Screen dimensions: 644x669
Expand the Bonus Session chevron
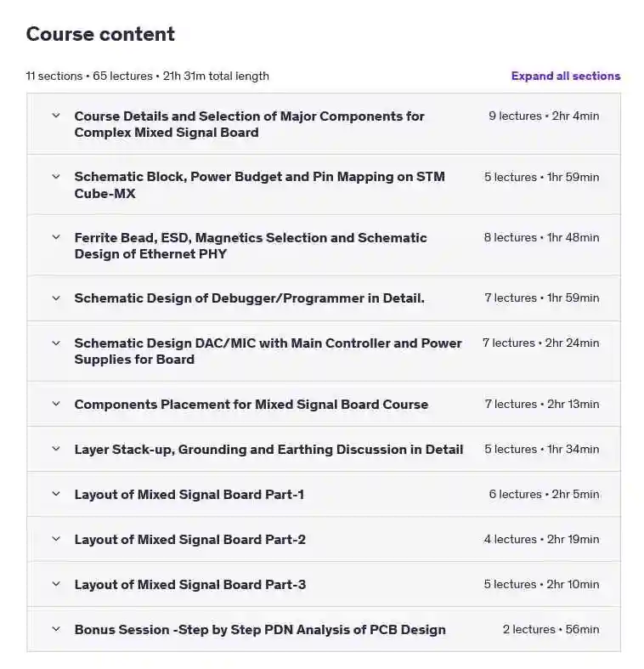click(x=56, y=629)
